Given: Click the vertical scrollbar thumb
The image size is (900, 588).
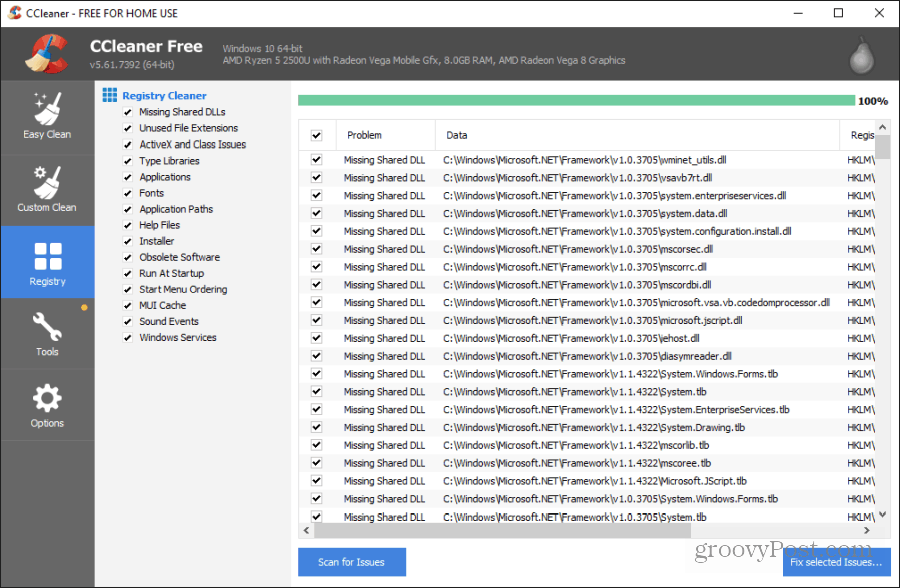Looking at the screenshot, I should point(883,146).
